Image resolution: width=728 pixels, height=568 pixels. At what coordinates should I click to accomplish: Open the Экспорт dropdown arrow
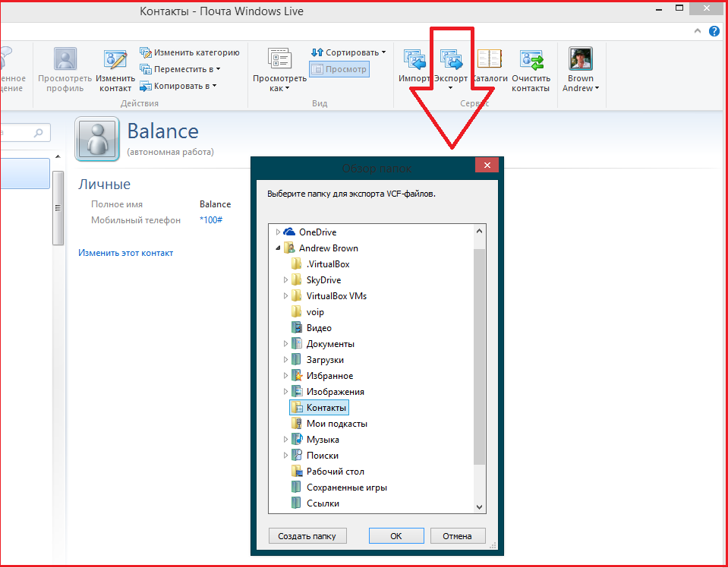click(x=450, y=88)
